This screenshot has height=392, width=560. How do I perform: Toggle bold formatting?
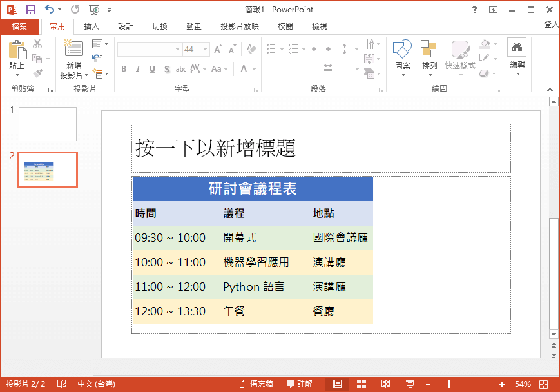point(123,69)
